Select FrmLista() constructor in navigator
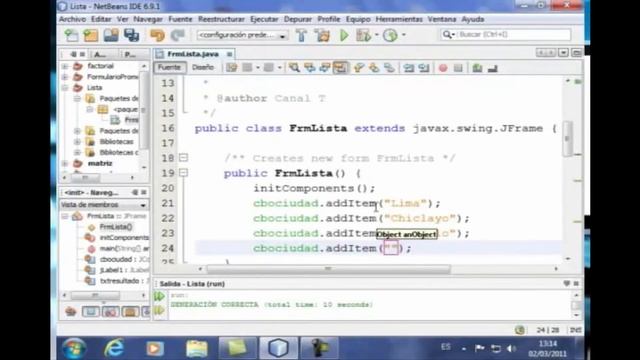 coord(116,227)
